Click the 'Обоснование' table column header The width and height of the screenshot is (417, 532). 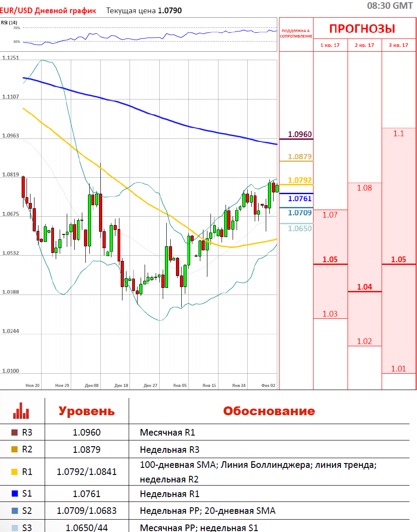click(x=269, y=411)
